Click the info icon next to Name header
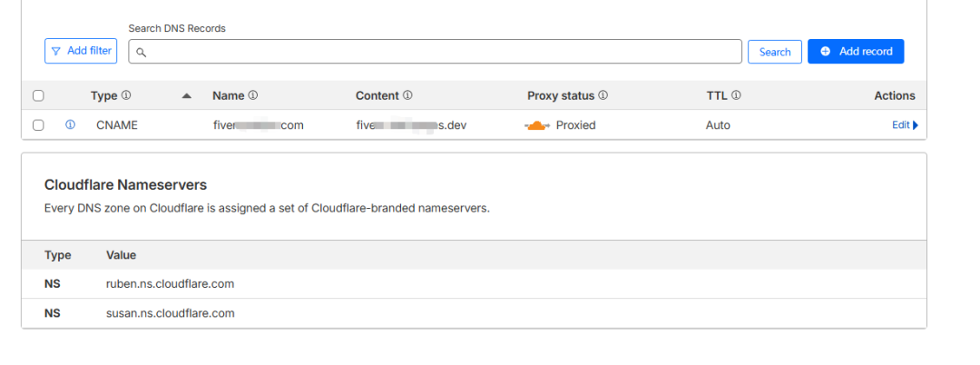This screenshot has width=980, height=365. 253,95
